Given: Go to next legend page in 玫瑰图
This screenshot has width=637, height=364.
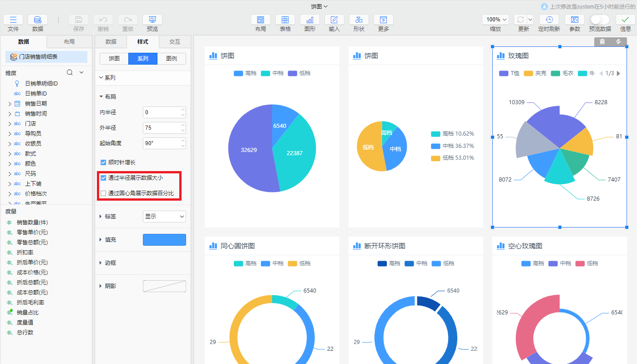Looking at the screenshot, I should (618, 73).
